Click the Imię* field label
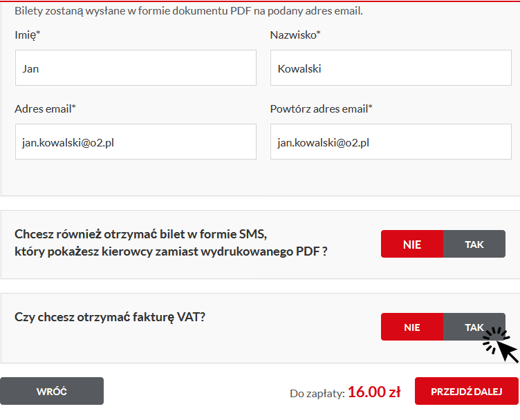This screenshot has height=420, width=520. click(x=28, y=35)
